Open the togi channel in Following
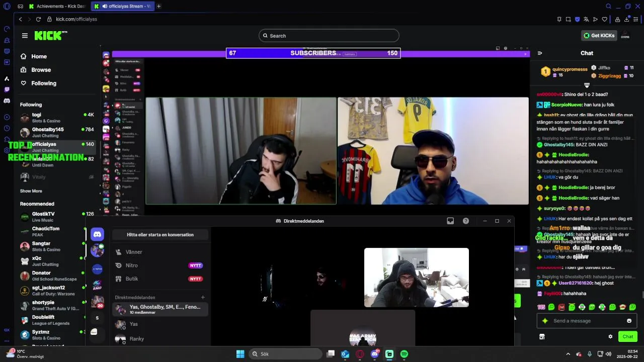Image resolution: width=644 pixels, height=362 pixels. (57, 118)
